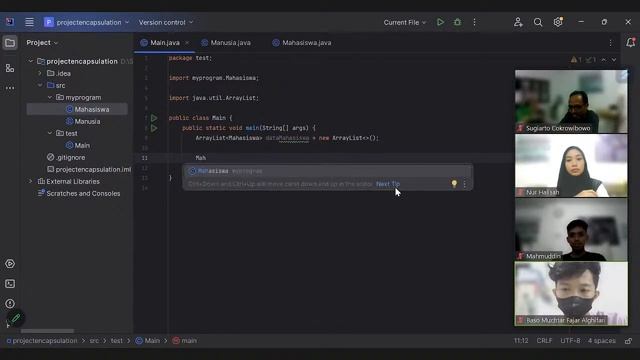
Task: Close the Main.java tab
Action: point(187,42)
